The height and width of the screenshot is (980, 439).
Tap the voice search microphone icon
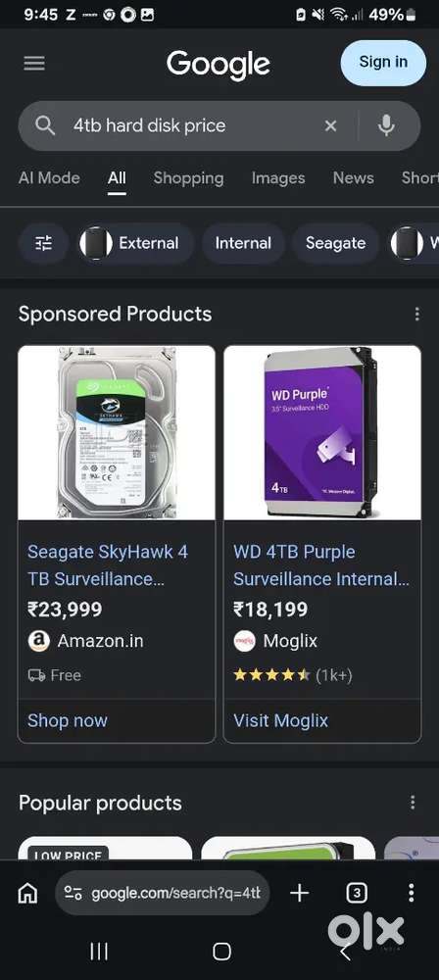(x=386, y=125)
